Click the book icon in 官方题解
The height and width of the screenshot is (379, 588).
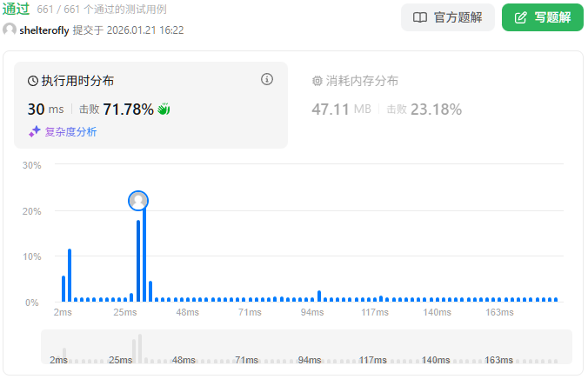tap(420, 17)
